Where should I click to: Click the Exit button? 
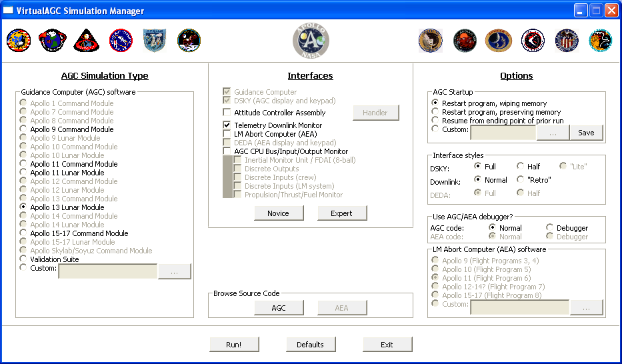pyautogui.click(x=387, y=344)
